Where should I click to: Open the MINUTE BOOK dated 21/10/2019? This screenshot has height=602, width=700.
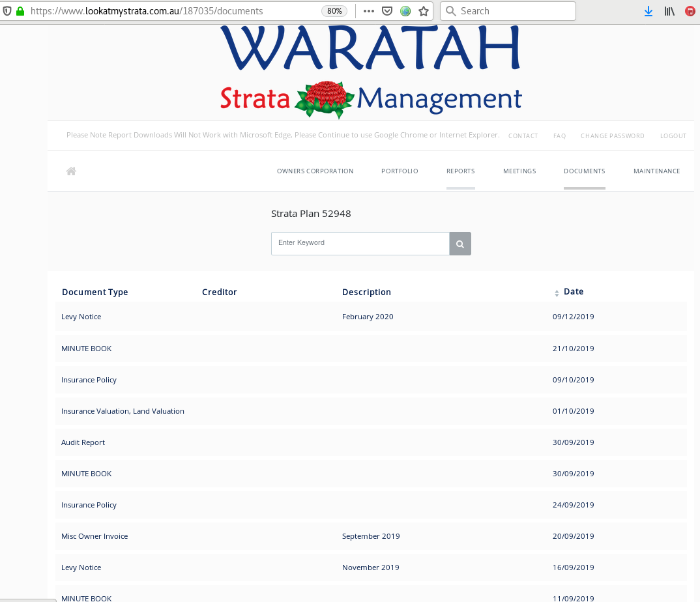click(x=371, y=349)
